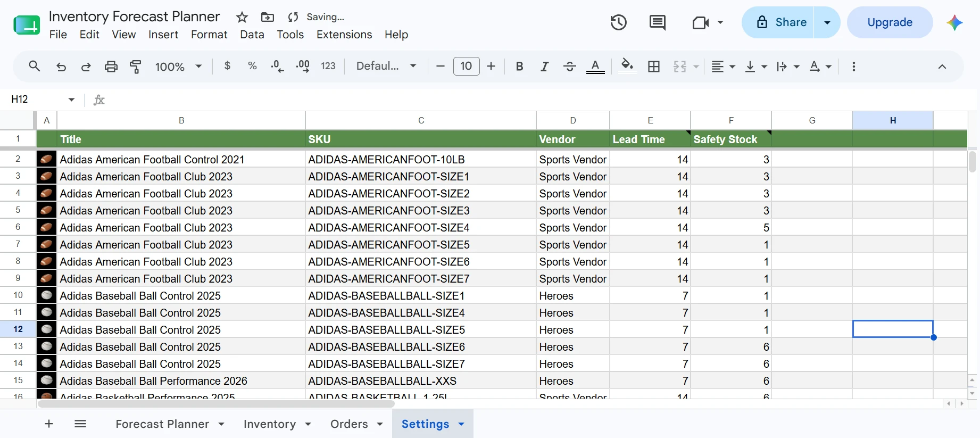
Task: Increase decimal places
Action: tap(303, 67)
